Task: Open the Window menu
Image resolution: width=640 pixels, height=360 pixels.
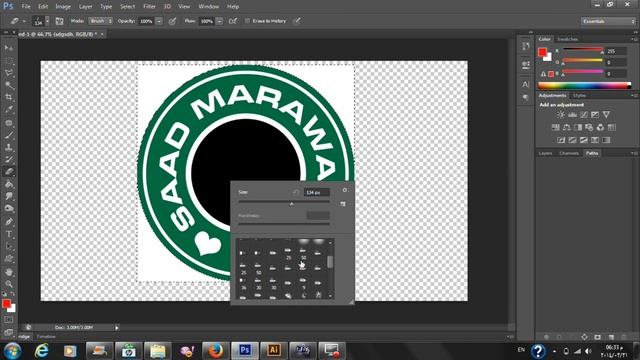Action: [x=209, y=7]
